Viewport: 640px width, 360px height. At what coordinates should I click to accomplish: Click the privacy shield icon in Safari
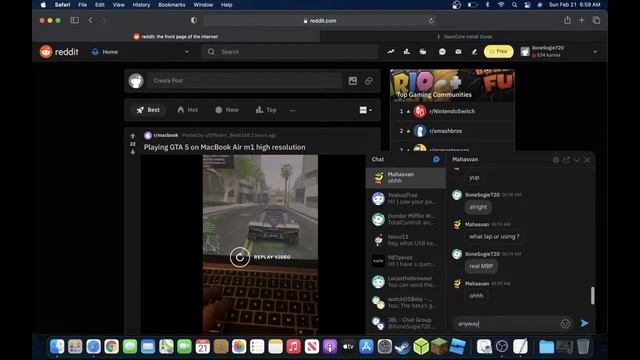click(194, 20)
